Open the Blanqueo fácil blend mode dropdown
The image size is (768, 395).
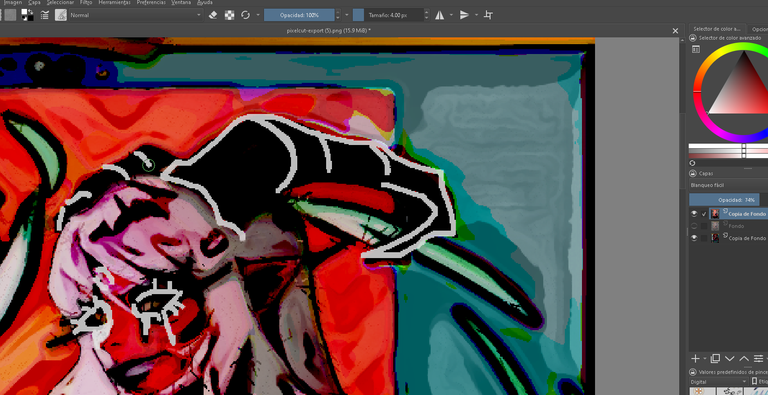pyautogui.click(x=728, y=185)
